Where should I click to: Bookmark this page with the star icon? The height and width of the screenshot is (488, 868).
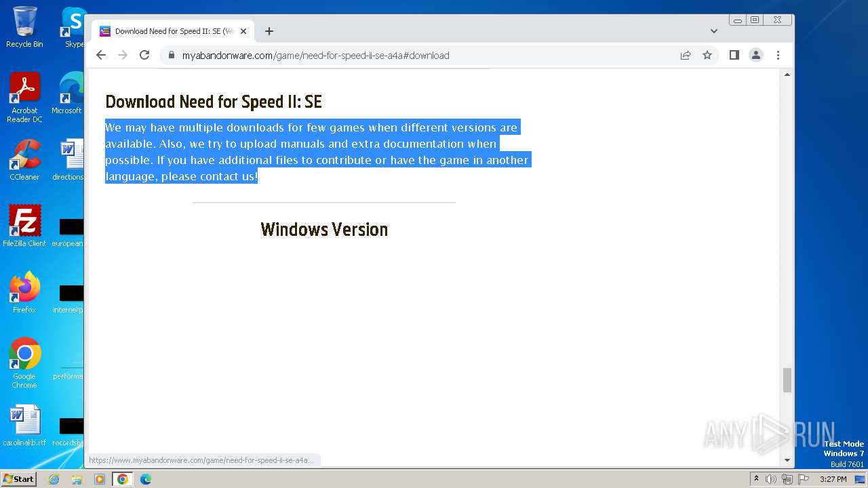coord(707,56)
